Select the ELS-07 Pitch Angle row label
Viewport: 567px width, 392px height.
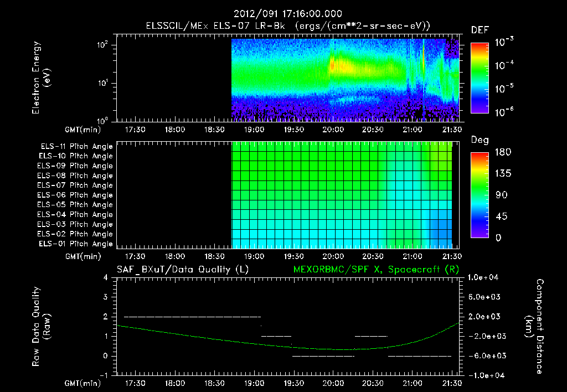(75, 185)
